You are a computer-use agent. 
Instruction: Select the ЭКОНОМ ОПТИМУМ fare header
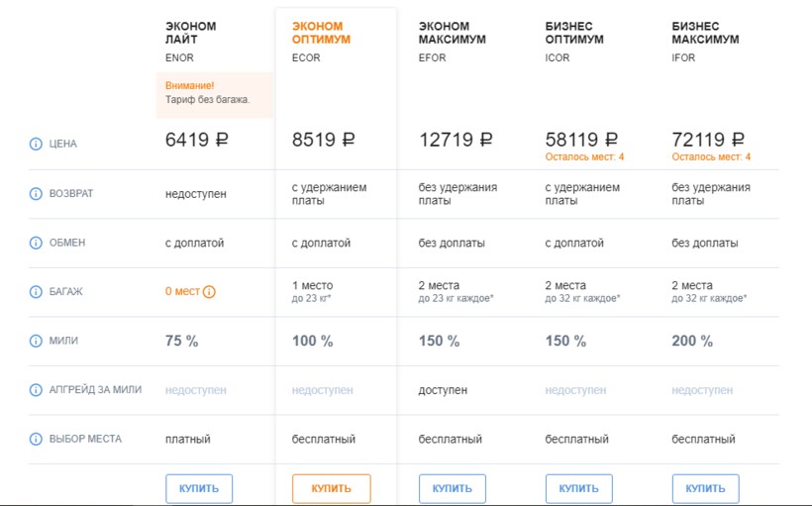(321, 33)
